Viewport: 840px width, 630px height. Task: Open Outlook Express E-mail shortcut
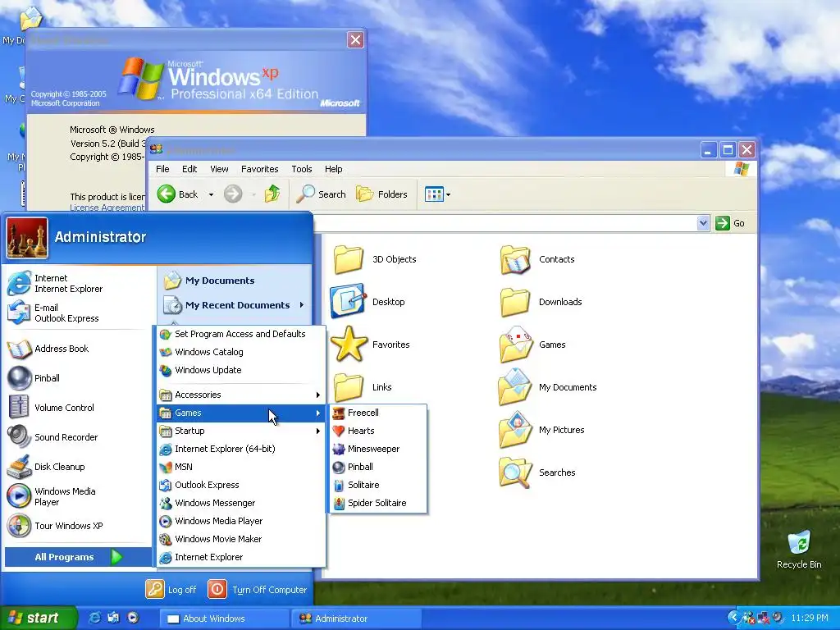click(80, 313)
